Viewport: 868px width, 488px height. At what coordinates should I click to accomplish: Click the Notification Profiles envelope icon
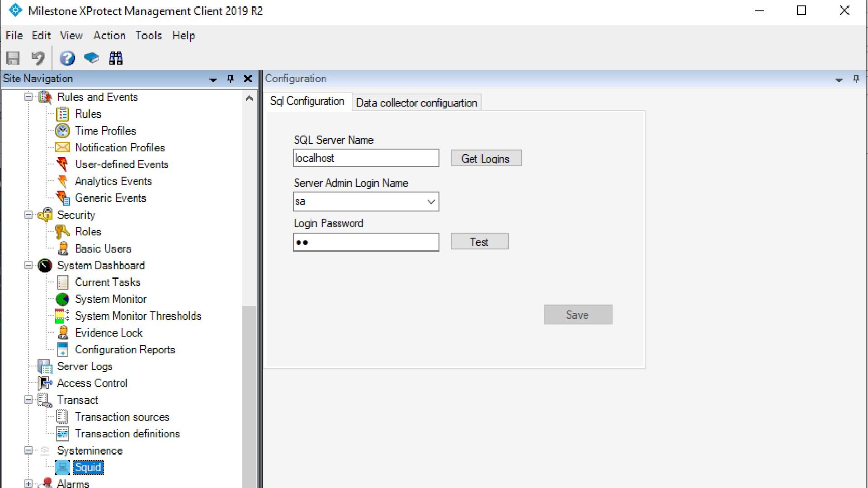(x=63, y=148)
